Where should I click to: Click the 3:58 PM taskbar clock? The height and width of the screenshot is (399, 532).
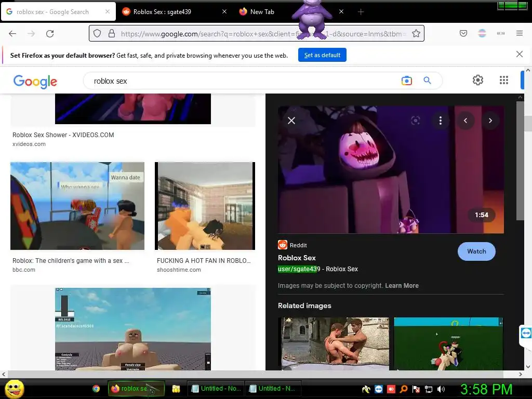(486, 389)
